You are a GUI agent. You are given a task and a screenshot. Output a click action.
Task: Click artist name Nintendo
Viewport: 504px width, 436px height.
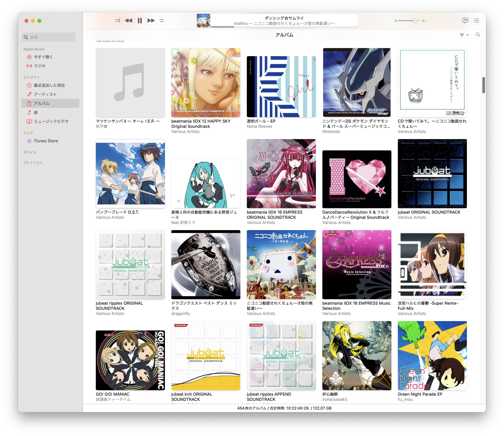pyautogui.click(x=331, y=131)
